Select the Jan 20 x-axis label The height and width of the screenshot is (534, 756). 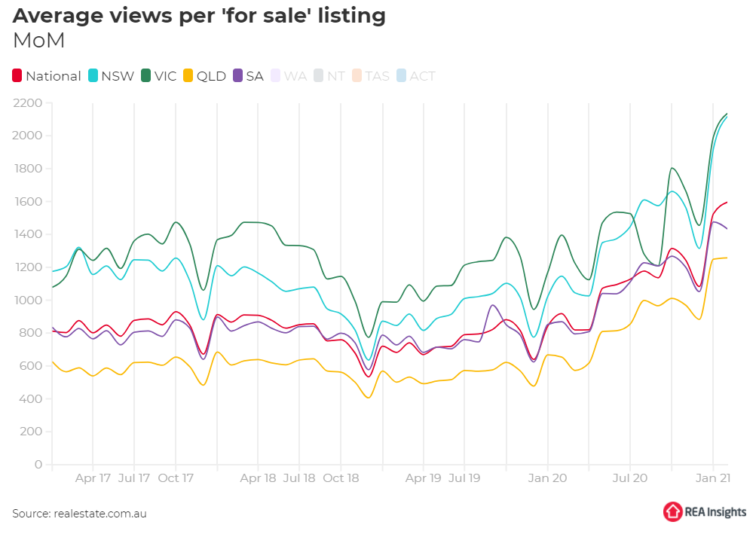[x=547, y=478]
